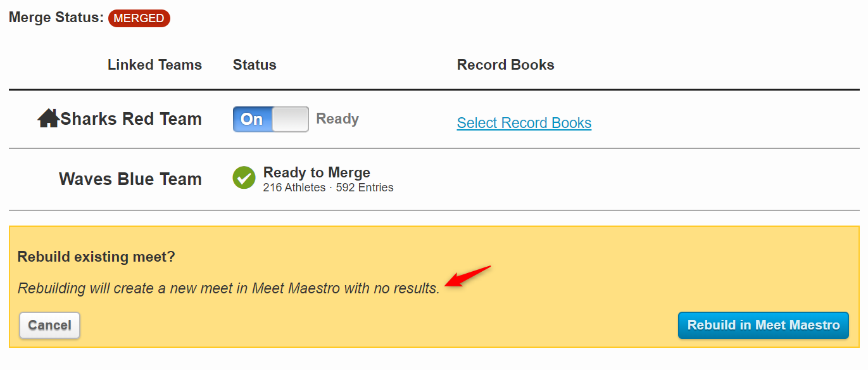
Task: Click the red arrow pointing at the rebuild warning
Action: [469, 276]
